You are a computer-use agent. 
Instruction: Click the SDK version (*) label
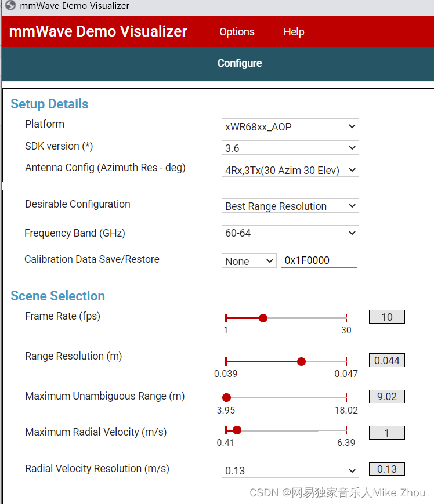59,146
